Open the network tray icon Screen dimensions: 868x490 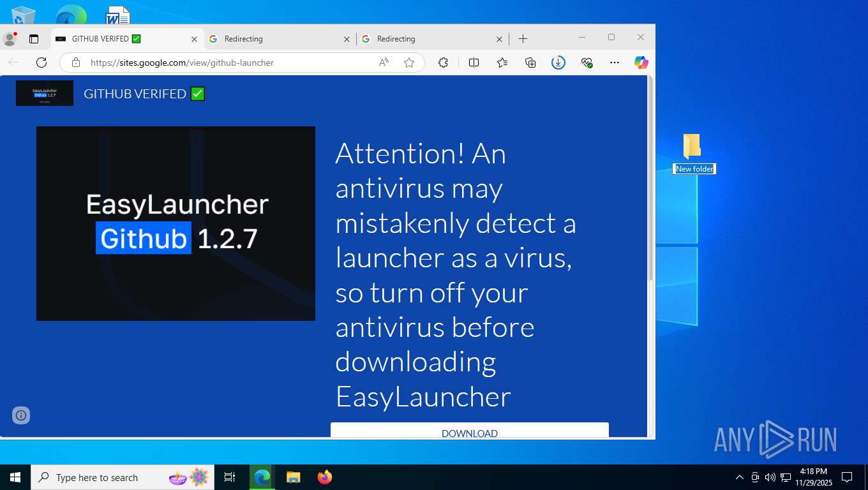pyautogui.click(x=786, y=477)
